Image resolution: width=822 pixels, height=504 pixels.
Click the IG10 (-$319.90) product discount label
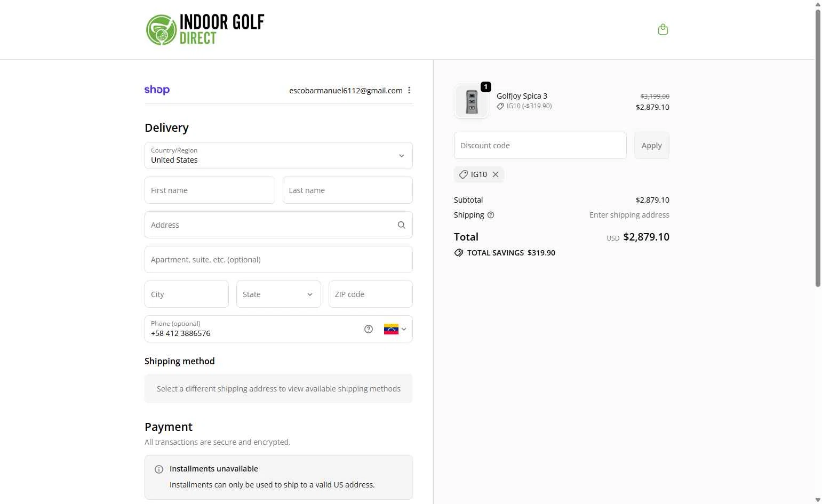pos(529,106)
